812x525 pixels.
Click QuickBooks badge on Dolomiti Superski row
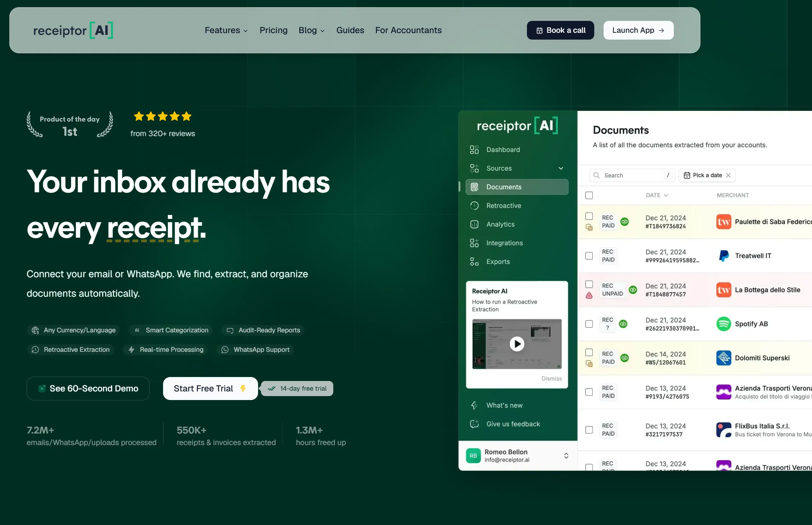point(625,358)
